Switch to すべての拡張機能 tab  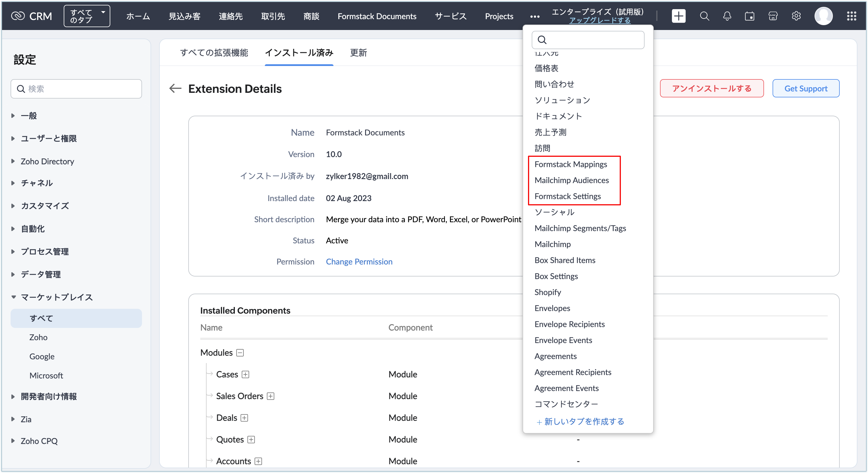point(214,53)
